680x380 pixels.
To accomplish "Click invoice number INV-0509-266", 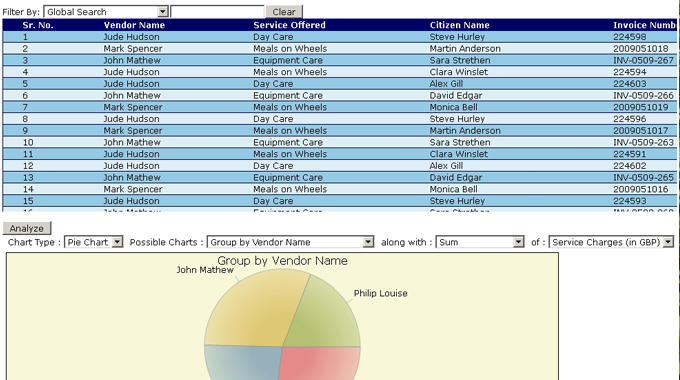I will [643, 95].
